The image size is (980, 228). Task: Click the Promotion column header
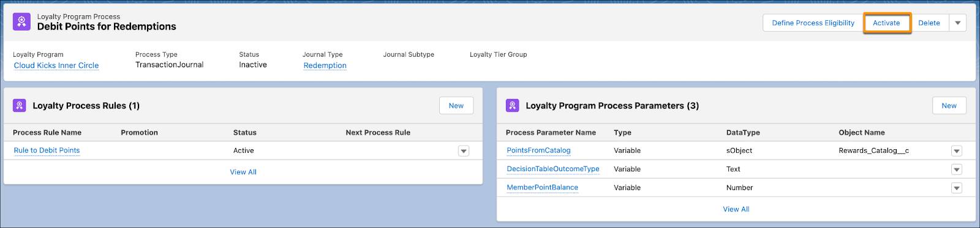[139, 133]
